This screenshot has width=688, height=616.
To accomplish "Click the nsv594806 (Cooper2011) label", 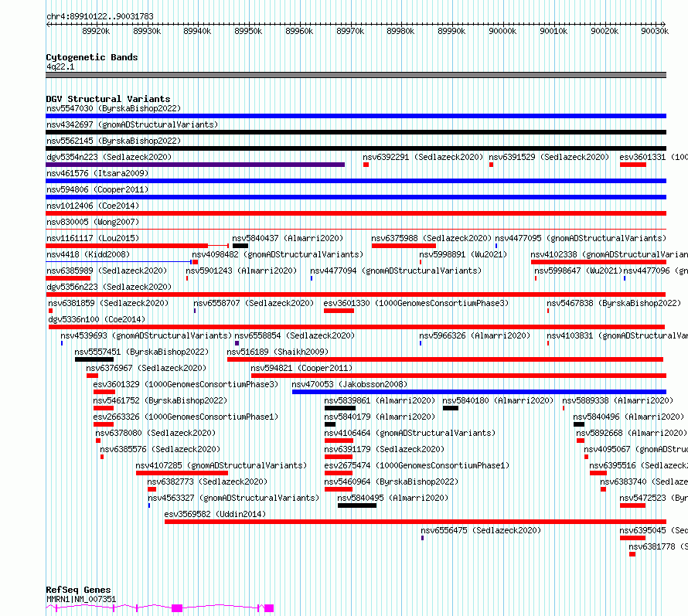I will (x=97, y=189).
